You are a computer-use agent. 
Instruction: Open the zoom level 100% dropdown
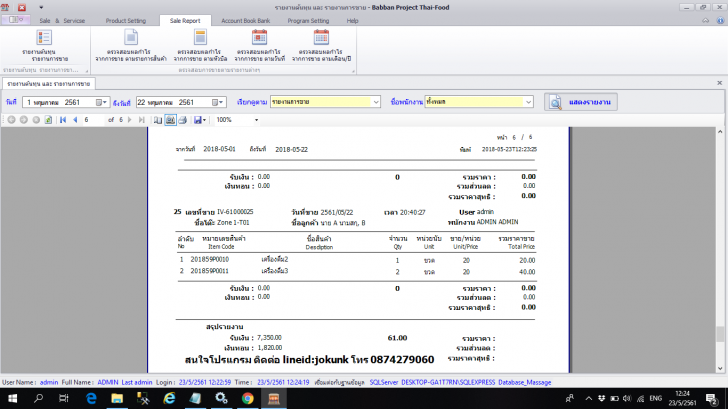[254, 119]
